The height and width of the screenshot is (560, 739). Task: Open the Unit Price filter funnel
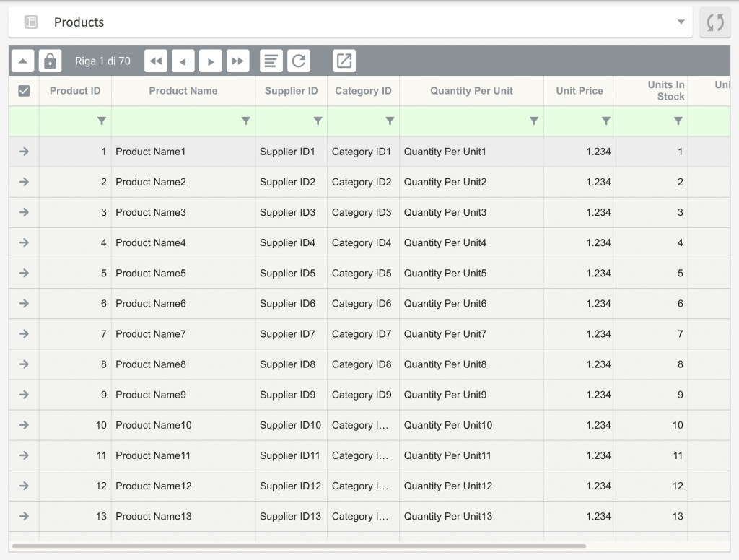(606, 121)
